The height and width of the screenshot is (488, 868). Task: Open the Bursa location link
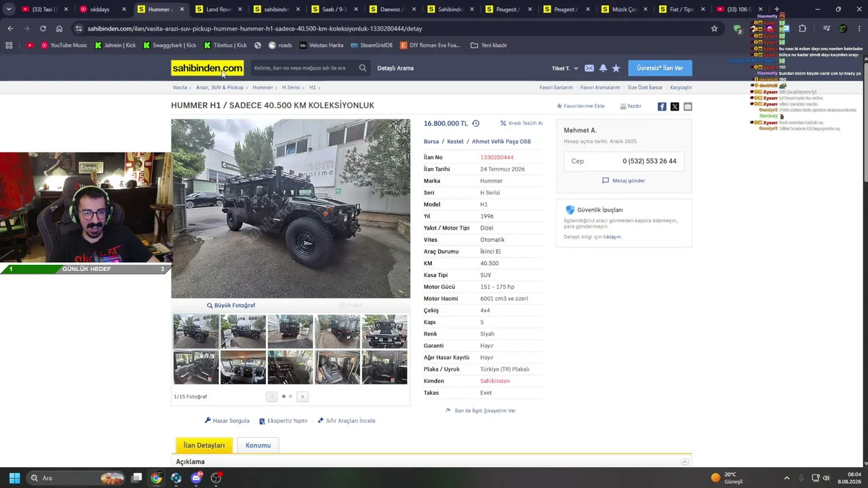(x=431, y=142)
